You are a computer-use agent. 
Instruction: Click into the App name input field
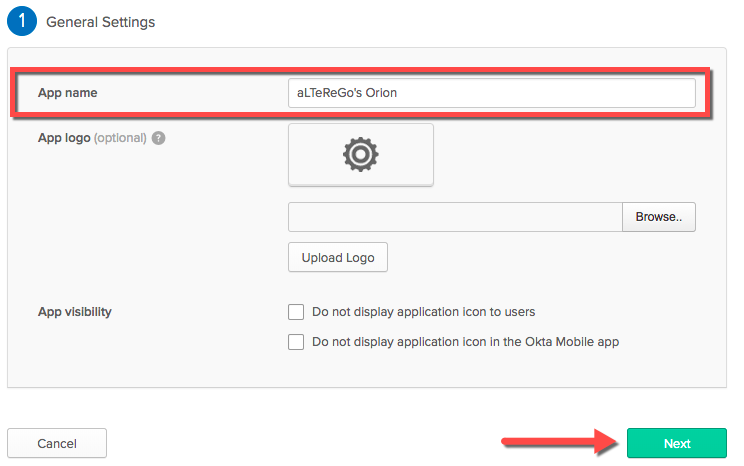pyautogui.click(x=492, y=93)
